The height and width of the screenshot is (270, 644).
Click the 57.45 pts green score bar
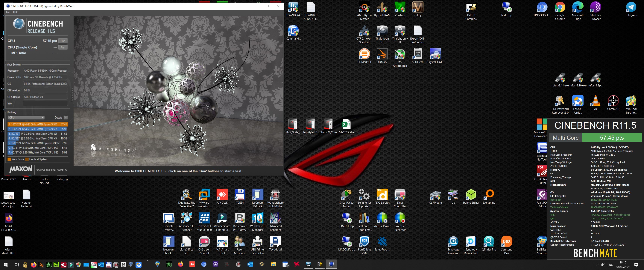tap(611, 137)
